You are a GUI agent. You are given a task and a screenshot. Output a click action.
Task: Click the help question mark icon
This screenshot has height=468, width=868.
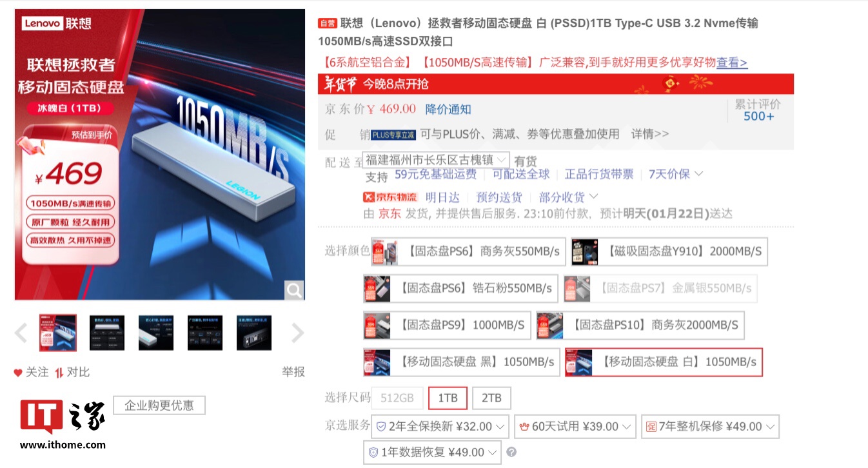click(x=511, y=452)
